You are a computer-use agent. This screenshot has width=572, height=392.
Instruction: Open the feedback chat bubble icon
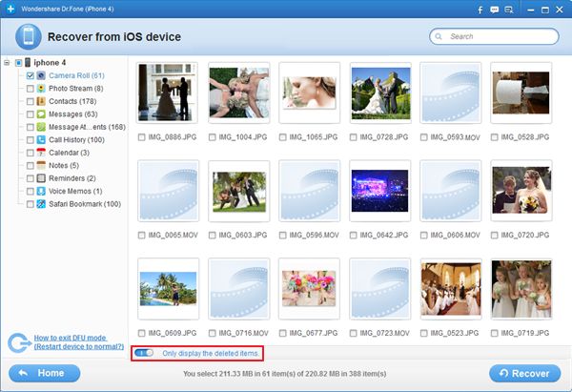coord(494,10)
